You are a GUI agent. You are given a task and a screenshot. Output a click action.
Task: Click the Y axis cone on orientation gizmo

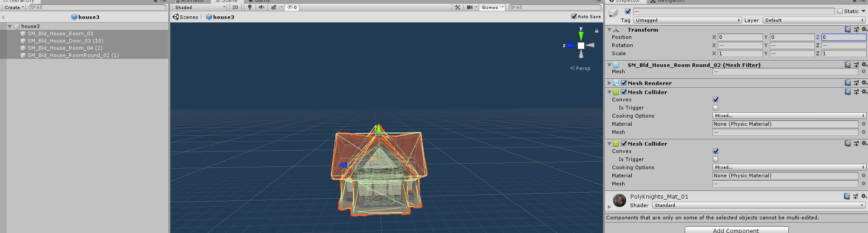pyautogui.click(x=581, y=35)
